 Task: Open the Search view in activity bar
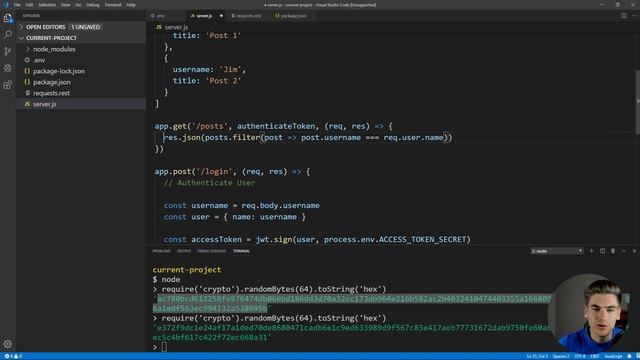8,34
